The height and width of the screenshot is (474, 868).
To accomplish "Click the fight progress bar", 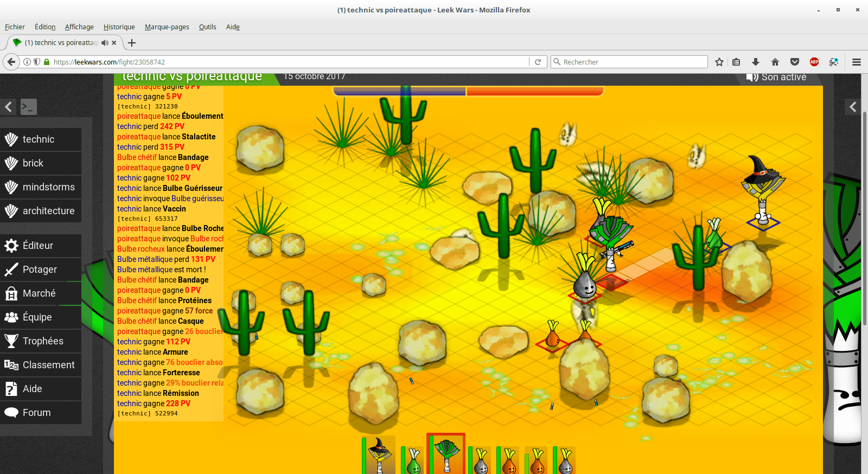I will point(468,91).
